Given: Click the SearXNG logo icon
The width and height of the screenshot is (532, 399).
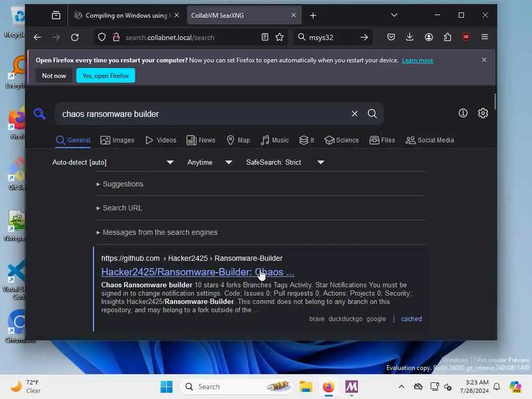Looking at the screenshot, I should click(x=39, y=113).
